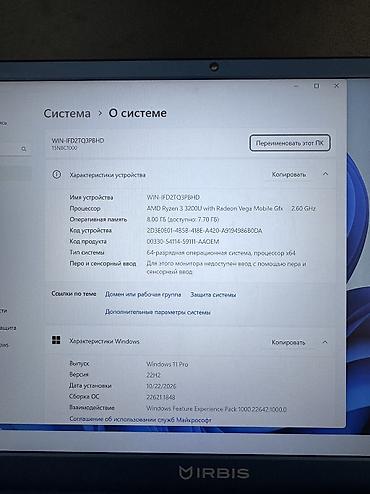Select the installation date value 10/22/2026
The width and height of the screenshot is (370, 494).
[161, 386]
